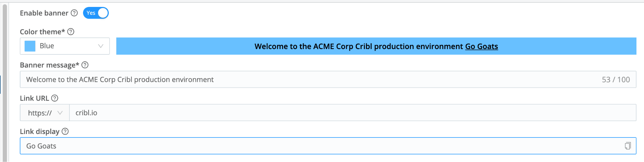Click the help icon next to Link URL
The image size is (644, 162).
[x=55, y=98]
